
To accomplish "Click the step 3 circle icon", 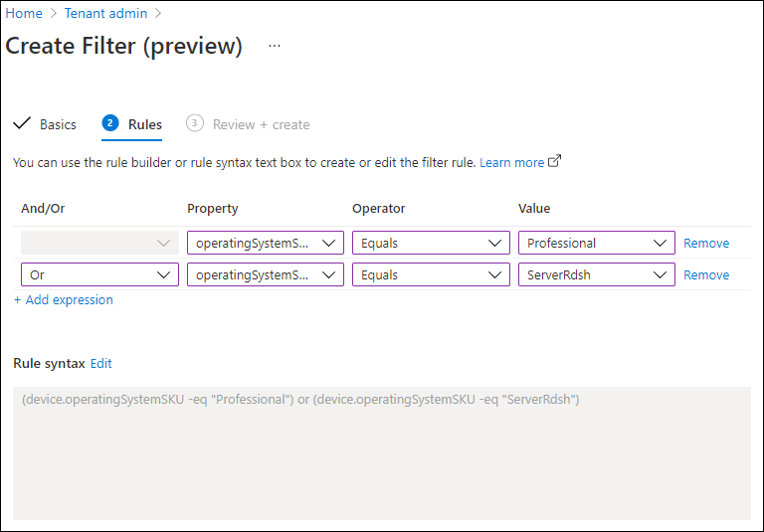I will (x=194, y=123).
